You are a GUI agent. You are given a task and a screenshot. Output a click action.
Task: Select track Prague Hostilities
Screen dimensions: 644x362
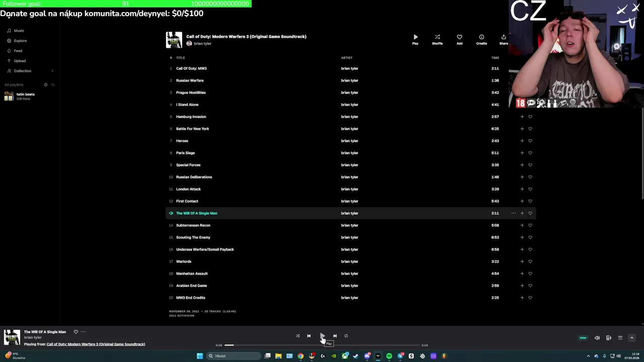(191, 93)
